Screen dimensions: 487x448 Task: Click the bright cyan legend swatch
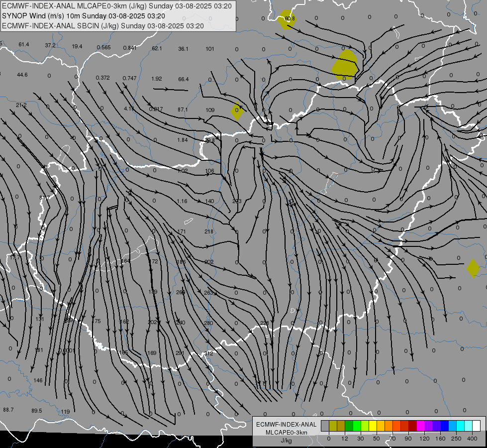coord(460,426)
